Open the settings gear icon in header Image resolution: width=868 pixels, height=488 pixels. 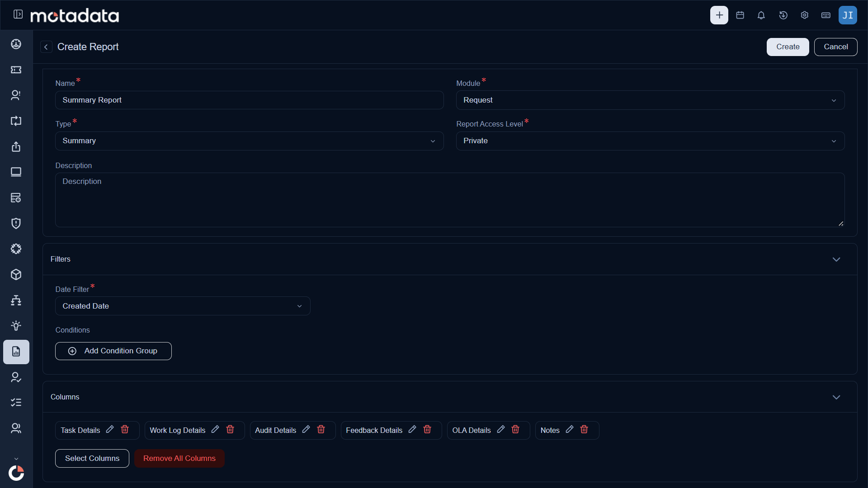click(805, 15)
